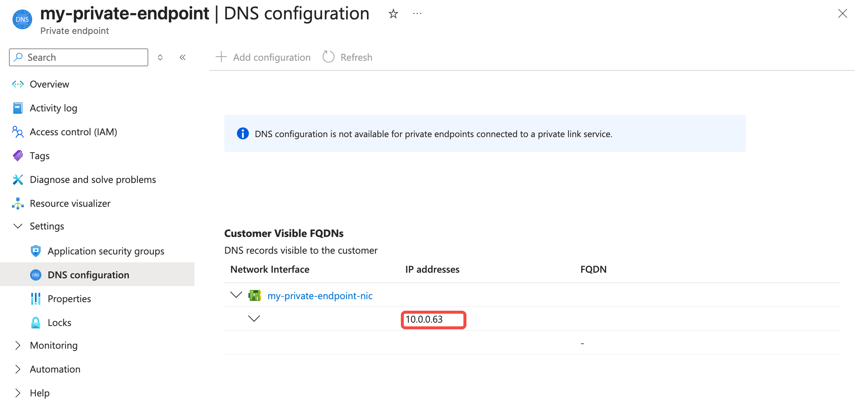Image resolution: width=868 pixels, height=418 pixels.
Task: Click the Customer Visible FQDNs heading
Action: click(284, 233)
